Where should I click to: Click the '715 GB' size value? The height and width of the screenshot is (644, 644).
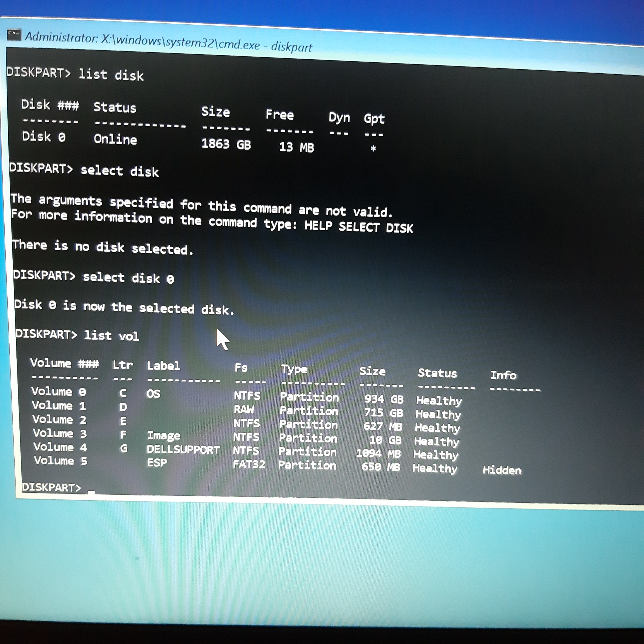383,413
